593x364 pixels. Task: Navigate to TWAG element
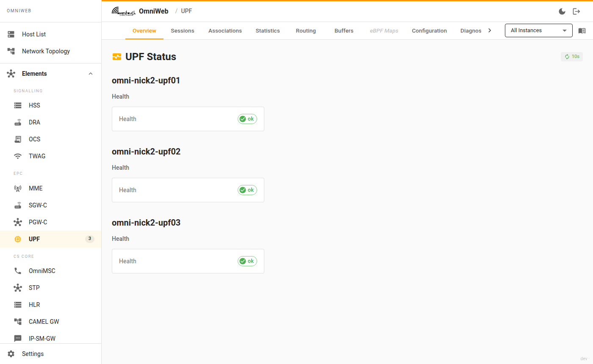[51, 156]
